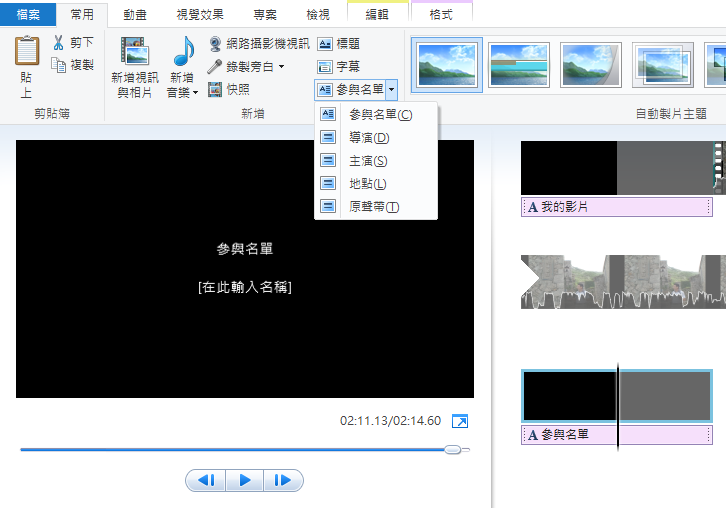Screen dimensions: 726x508
Task: Click the Copy (複製) icon
Action: click(x=59, y=65)
